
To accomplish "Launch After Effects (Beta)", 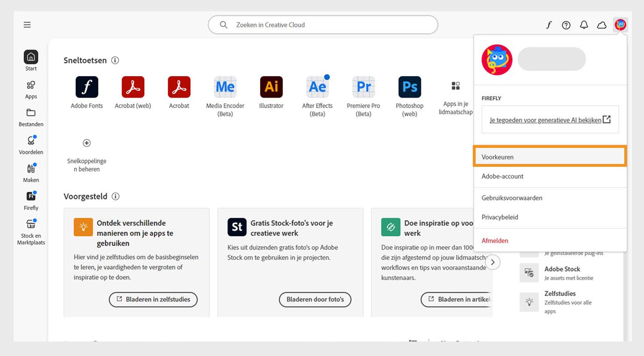I will [318, 97].
